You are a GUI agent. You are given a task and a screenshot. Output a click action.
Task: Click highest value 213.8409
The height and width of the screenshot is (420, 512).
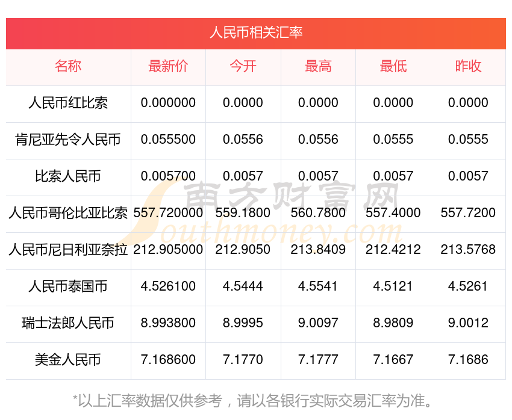[x=318, y=250]
